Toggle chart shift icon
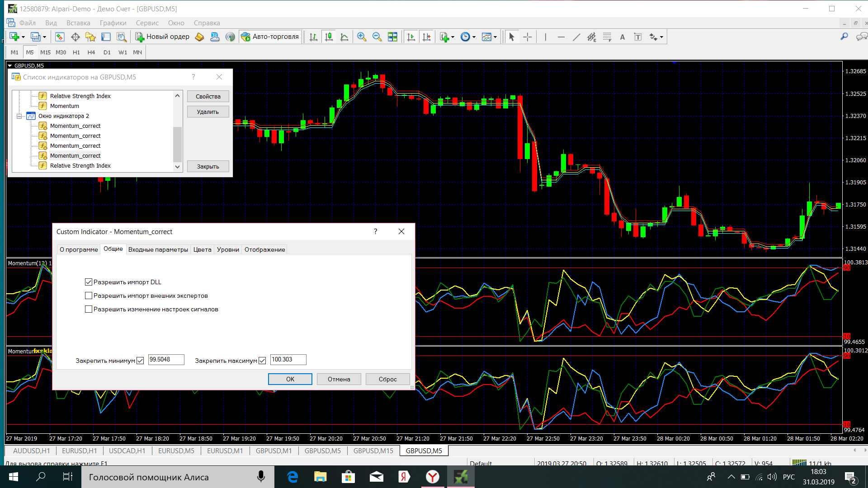This screenshot has height=488, width=868. click(x=426, y=37)
